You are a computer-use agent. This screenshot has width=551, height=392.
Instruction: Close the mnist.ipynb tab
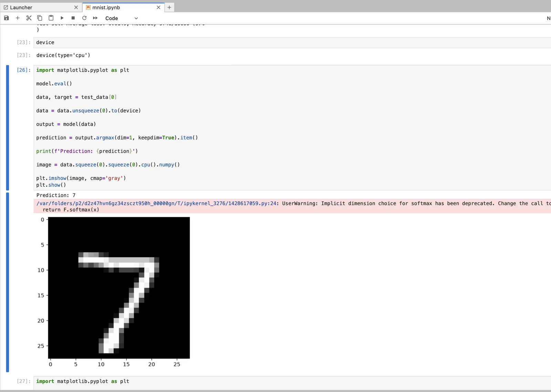[x=158, y=7]
